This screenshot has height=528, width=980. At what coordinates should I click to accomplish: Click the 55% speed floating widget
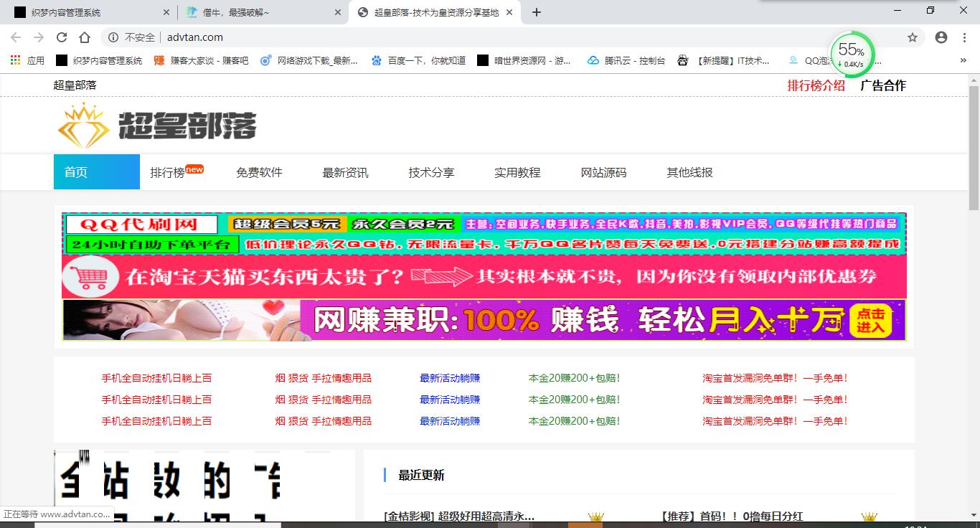tap(852, 54)
